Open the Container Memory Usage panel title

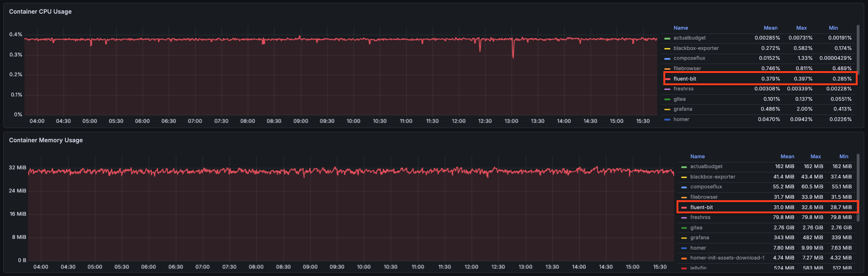(x=46, y=140)
